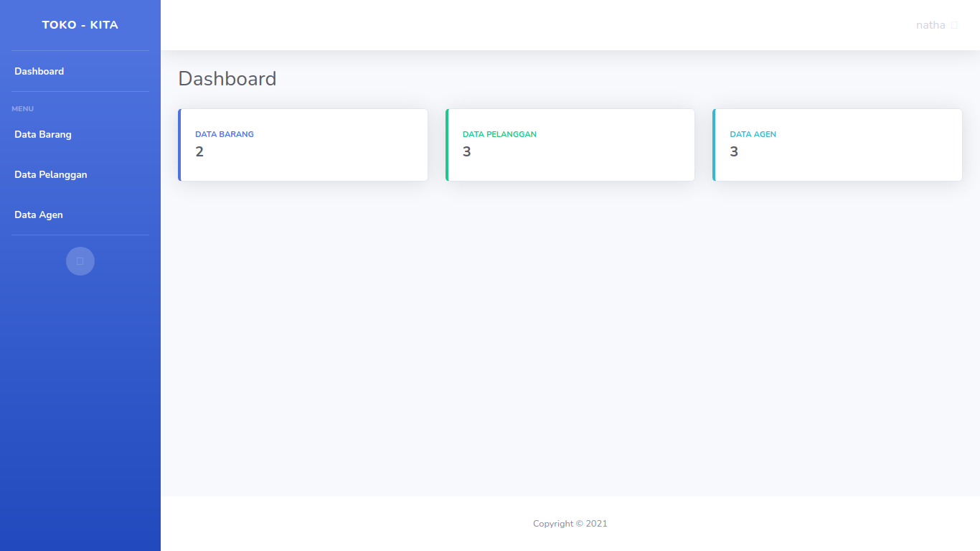Open Data Barang from the sidebar
Image resolution: width=980 pixels, height=551 pixels.
coord(43,134)
